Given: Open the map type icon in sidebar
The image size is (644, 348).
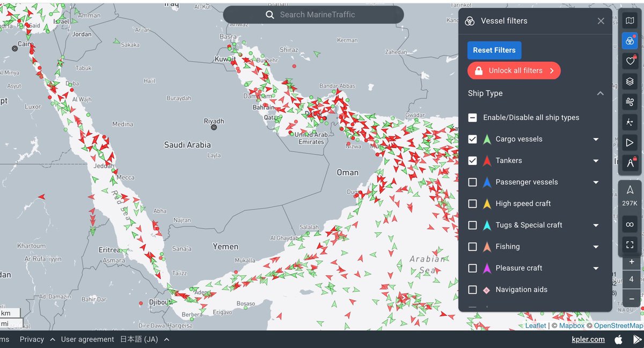Looking at the screenshot, I should (x=630, y=21).
